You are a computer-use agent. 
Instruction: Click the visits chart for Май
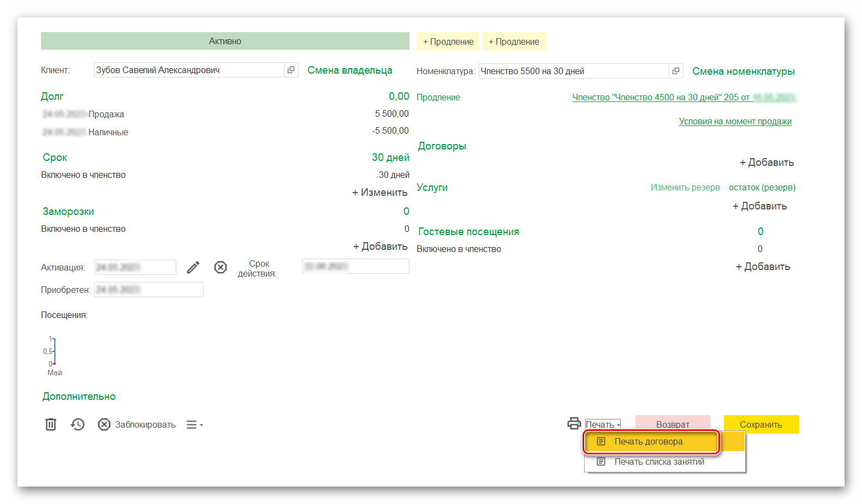(52, 356)
